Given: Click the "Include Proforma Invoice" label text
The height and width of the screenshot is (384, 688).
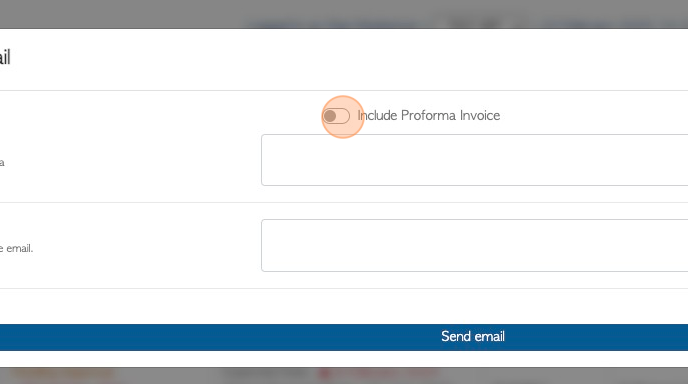Looking at the screenshot, I should pyautogui.click(x=429, y=115).
